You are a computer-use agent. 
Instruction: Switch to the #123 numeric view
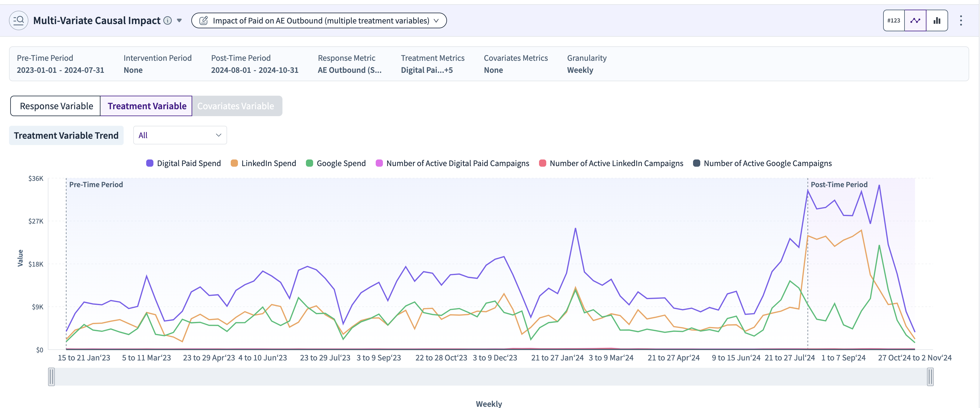[893, 20]
